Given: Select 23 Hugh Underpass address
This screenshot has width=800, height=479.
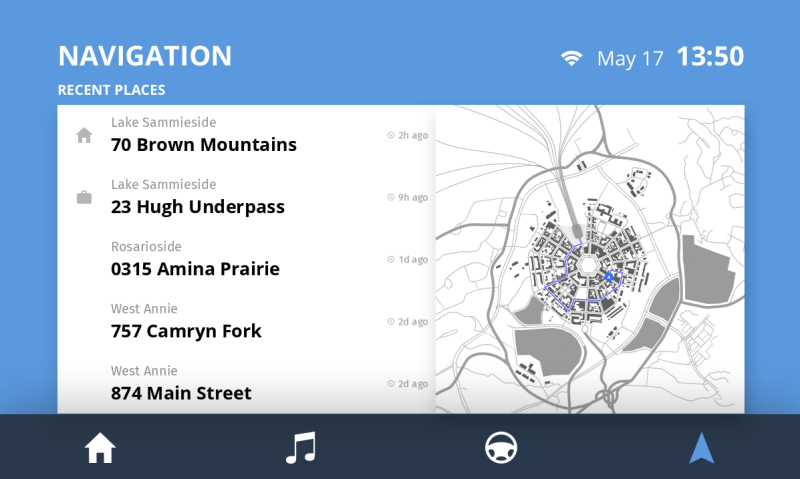Looking at the screenshot, I should pos(198,207).
